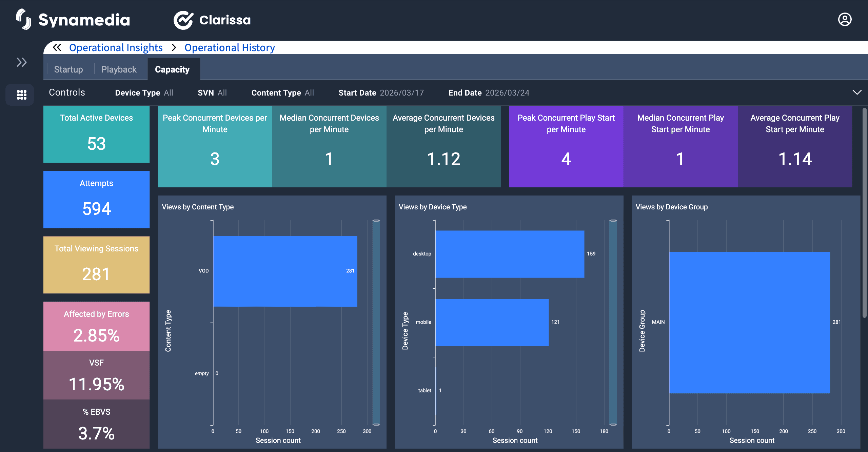Click the double-left back arrows in breadcrumb
Viewport: 868px width, 452px height.
(x=57, y=48)
